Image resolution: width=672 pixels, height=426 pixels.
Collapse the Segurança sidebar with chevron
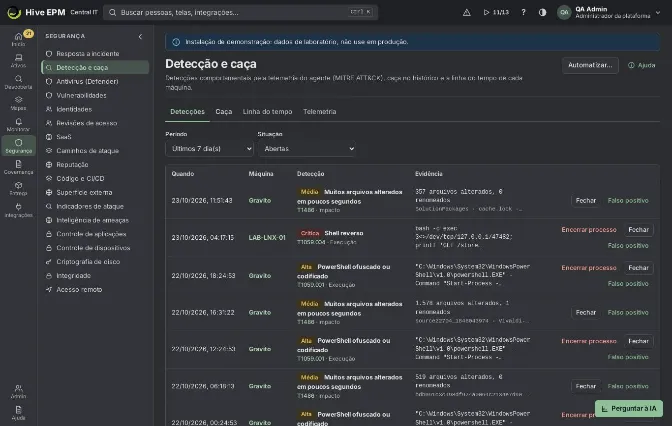[140, 36]
